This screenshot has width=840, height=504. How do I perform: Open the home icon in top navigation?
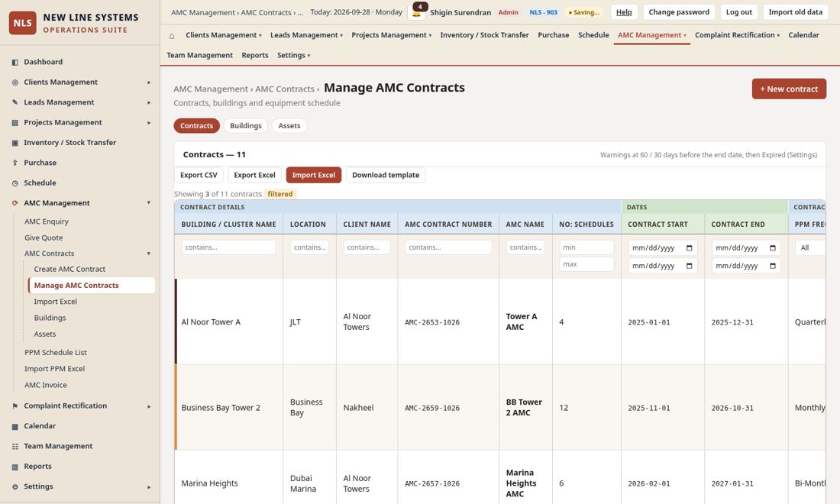pos(172,35)
